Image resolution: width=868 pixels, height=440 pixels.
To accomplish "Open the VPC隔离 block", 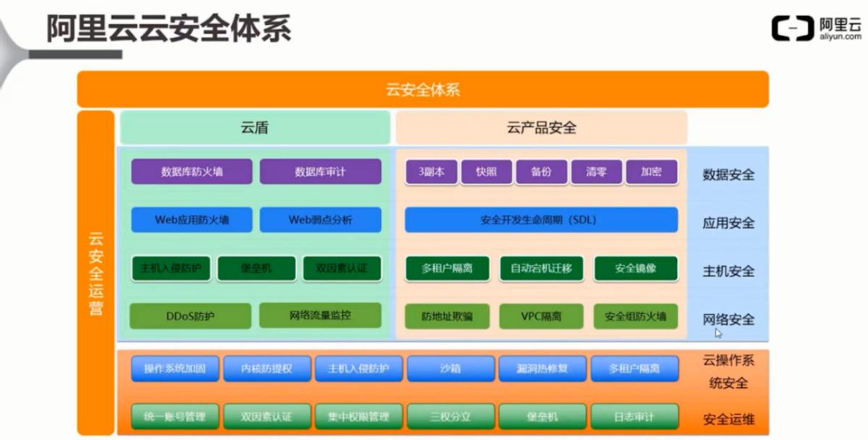I will tap(541, 316).
